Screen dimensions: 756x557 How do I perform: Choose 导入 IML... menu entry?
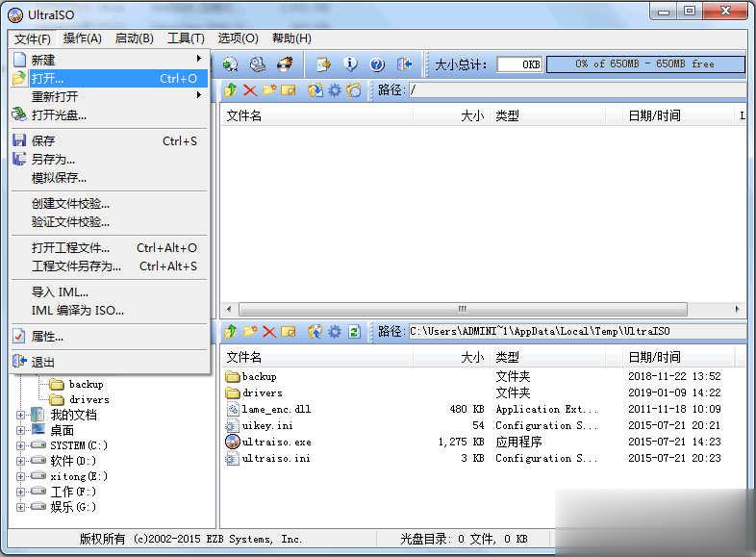point(110,292)
